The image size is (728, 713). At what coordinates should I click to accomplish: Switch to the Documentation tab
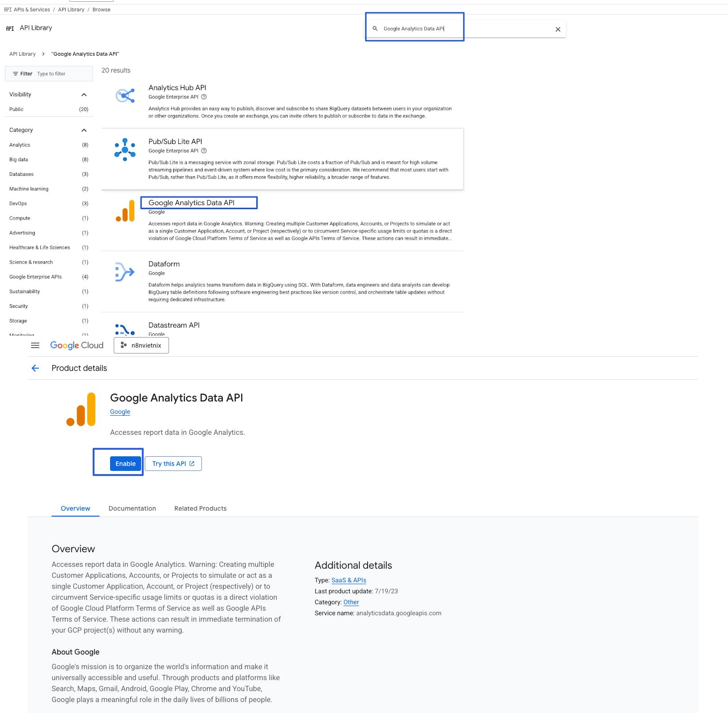132,508
